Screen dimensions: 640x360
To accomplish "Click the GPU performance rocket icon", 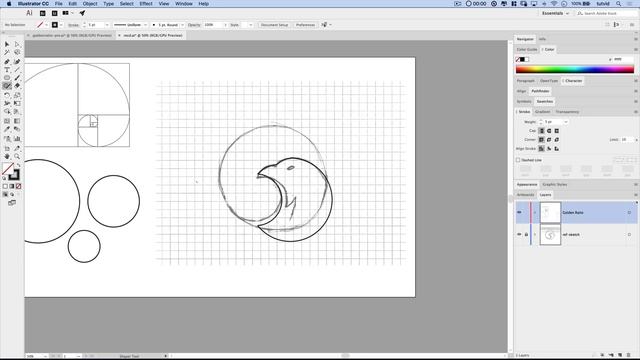I will point(82,13).
